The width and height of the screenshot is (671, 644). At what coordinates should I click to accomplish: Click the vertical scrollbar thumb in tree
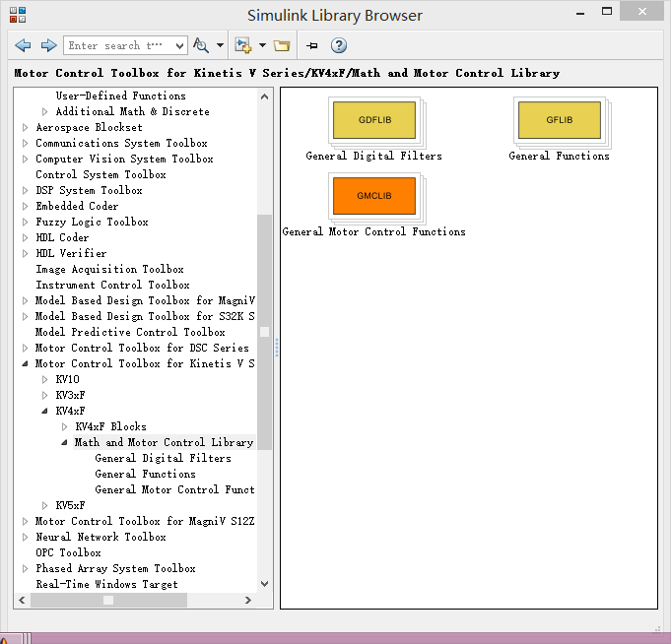[x=264, y=332]
